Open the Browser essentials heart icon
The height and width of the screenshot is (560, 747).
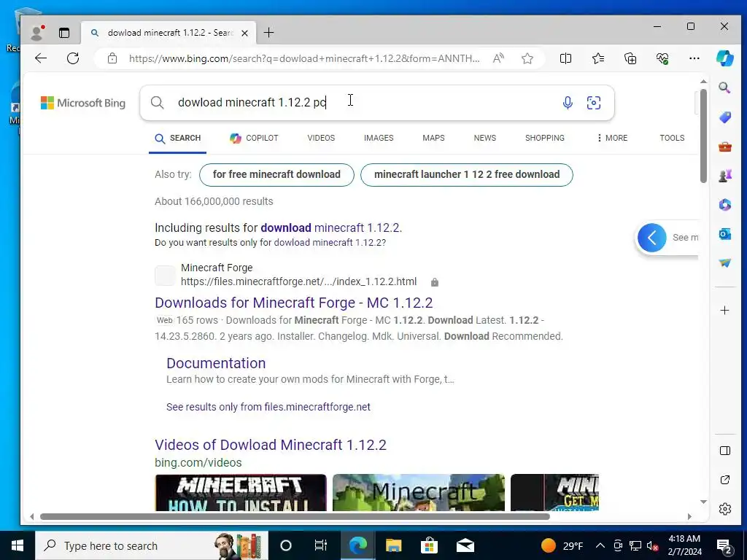pos(662,58)
